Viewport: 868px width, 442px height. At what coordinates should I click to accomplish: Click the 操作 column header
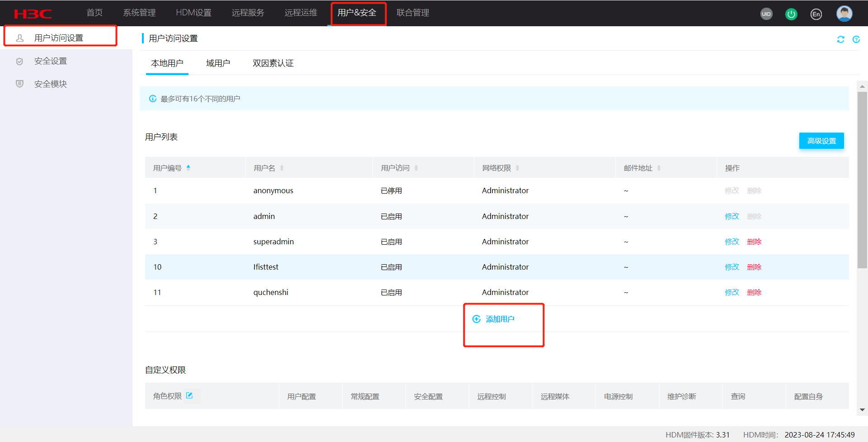pos(732,168)
